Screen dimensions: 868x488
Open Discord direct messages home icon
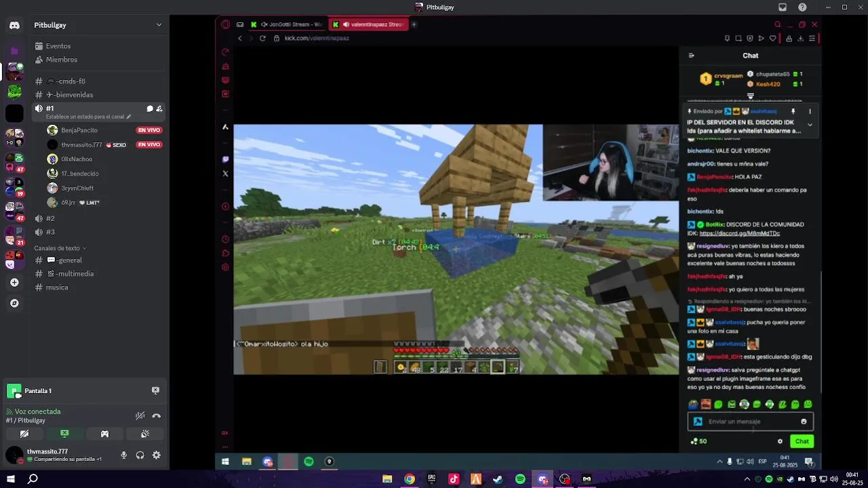[x=14, y=25]
